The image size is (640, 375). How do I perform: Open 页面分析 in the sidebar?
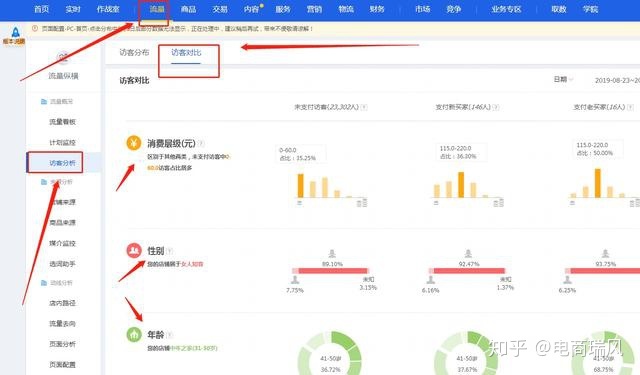point(62,344)
